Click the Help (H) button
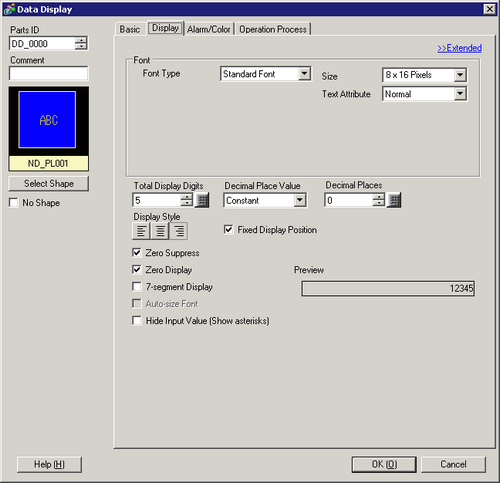Image resolution: width=500 pixels, height=483 pixels. tap(49, 464)
